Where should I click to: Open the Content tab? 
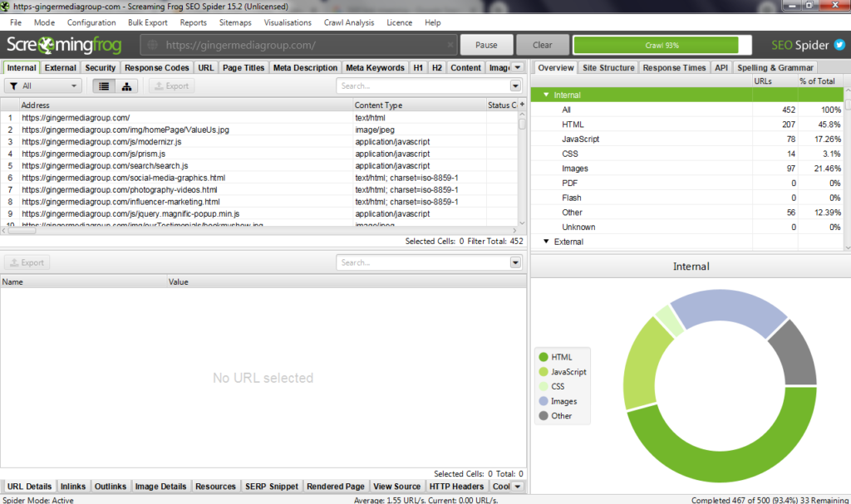pos(465,68)
